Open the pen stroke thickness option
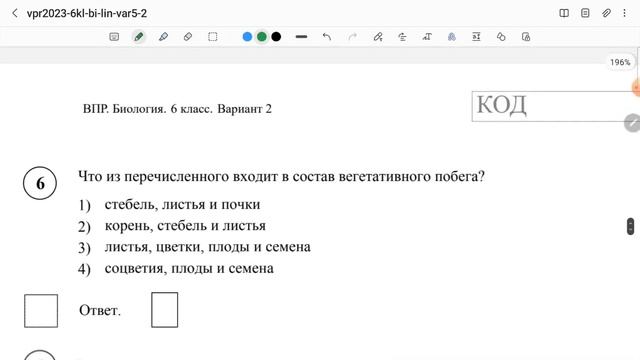640x360 pixels. 301,37
